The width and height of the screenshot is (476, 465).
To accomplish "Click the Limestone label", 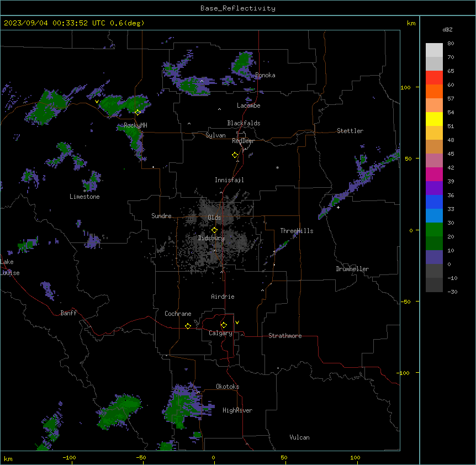I will pyautogui.click(x=84, y=197).
